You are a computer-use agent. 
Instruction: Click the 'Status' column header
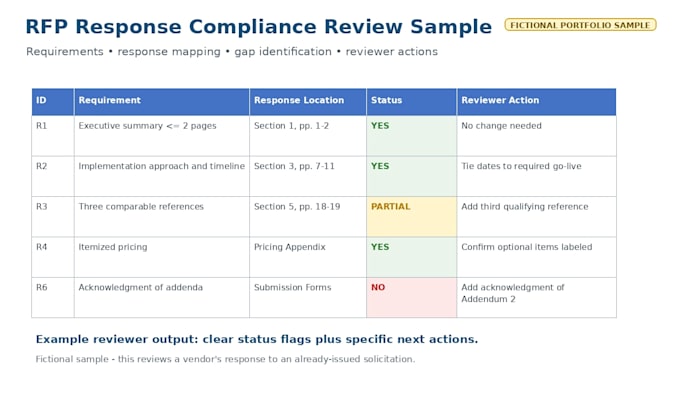412,101
